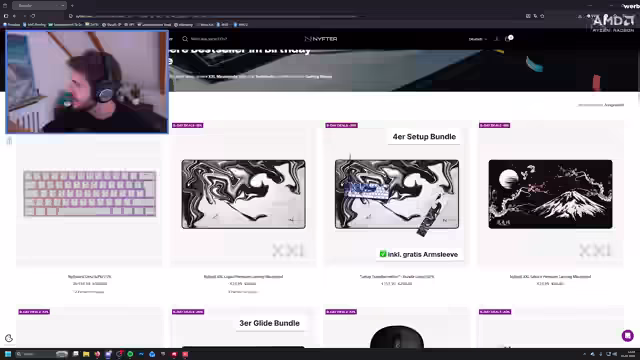This screenshot has height=360, width=640.
Task: Open File Explorer from taskbar
Action: [x=86, y=354]
